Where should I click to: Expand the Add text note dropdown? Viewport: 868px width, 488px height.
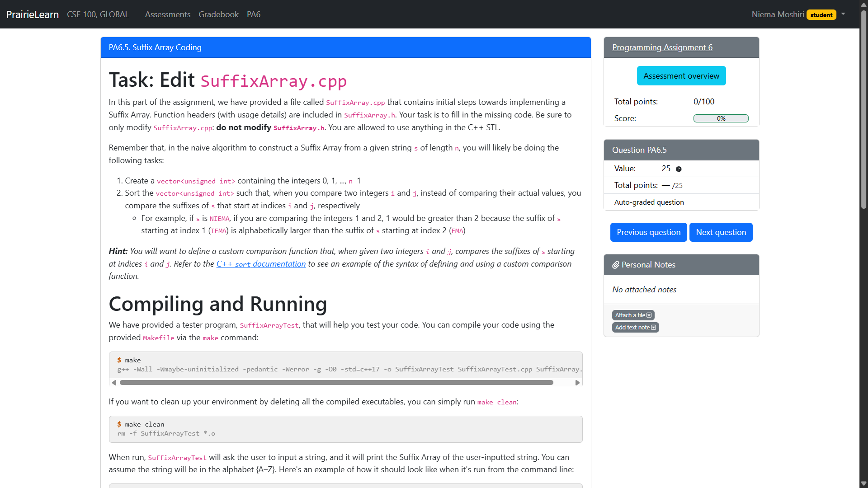tap(635, 328)
